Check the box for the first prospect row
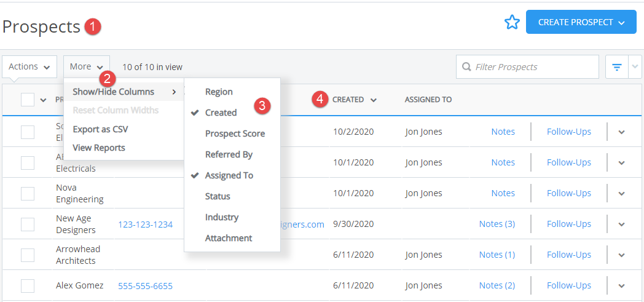Image resolution: width=644 pixels, height=302 pixels. (x=28, y=132)
